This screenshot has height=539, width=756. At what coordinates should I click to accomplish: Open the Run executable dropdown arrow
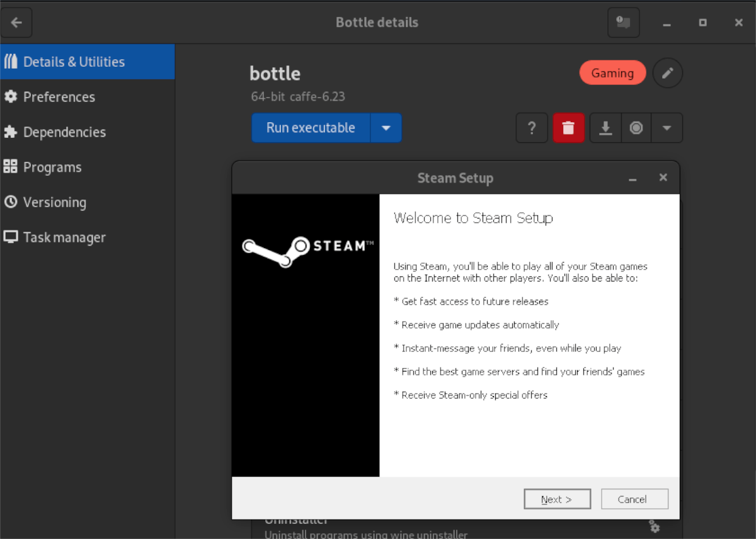pyautogui.click(x=386, y=127)
